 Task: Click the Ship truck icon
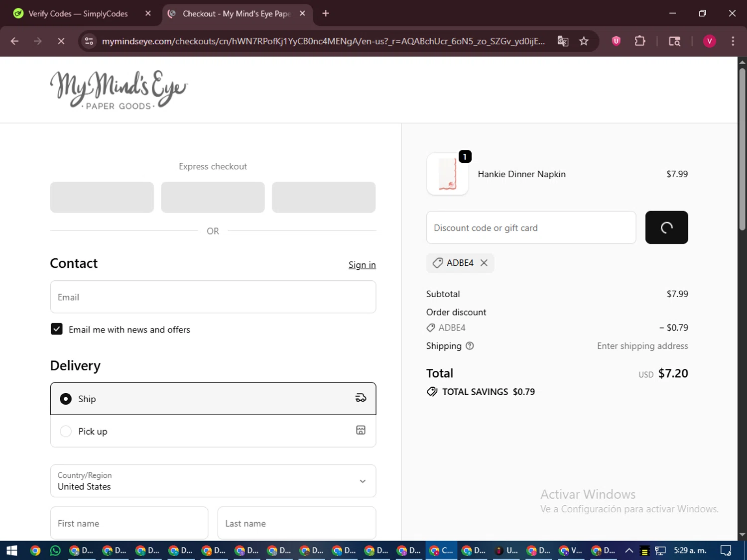point(361,398)
